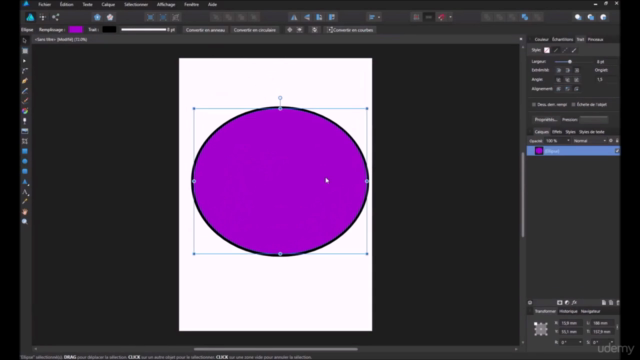Select the Place Image tool
640x360 pixels.
click(x=24, y=131)
